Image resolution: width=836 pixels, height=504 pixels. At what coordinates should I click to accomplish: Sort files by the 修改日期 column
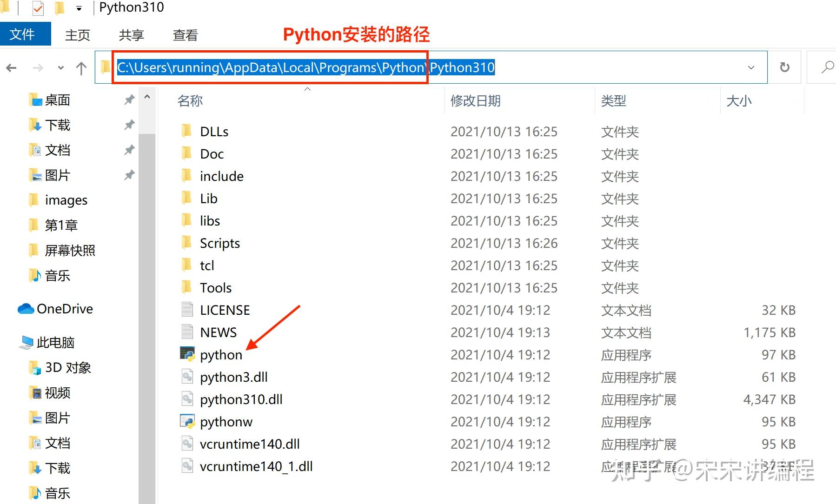pyautogui.click(x=474, y=100)
